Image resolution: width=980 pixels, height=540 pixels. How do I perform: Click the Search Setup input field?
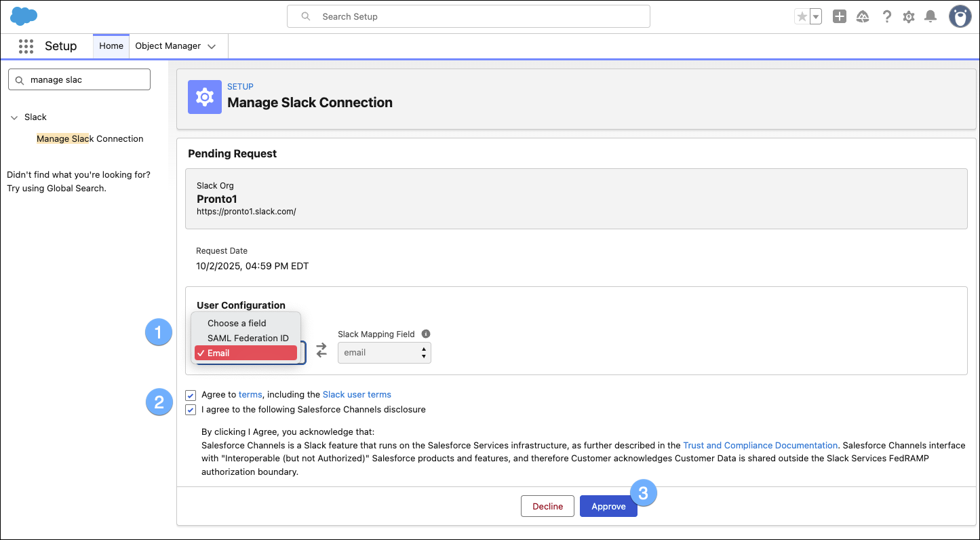(x=468, y=16)
